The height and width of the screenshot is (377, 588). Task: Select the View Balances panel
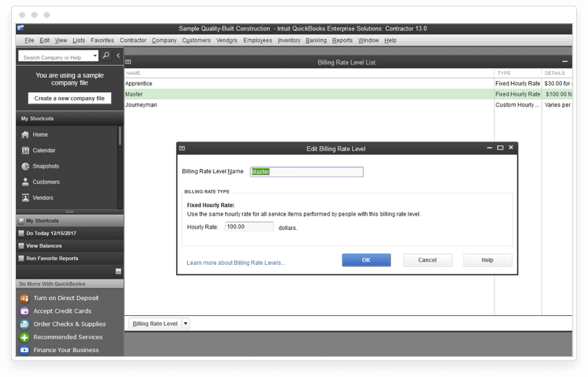point(70,246)
